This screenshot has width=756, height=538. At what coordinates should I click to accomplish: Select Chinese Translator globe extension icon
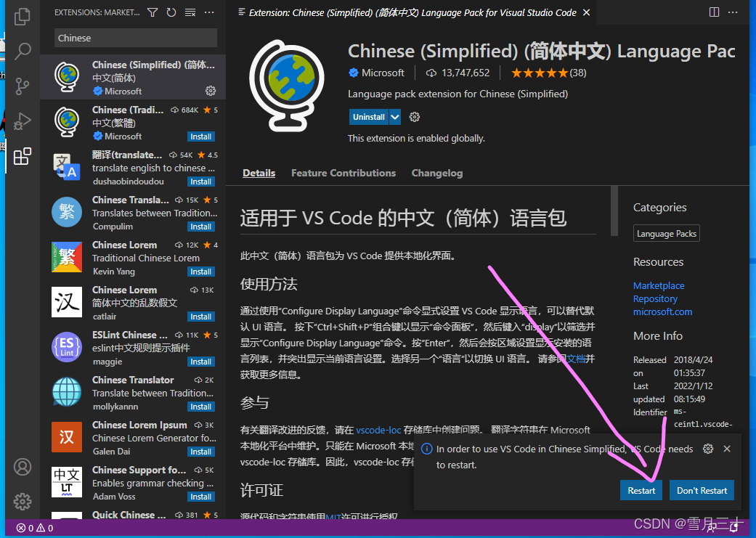[67, 391]
